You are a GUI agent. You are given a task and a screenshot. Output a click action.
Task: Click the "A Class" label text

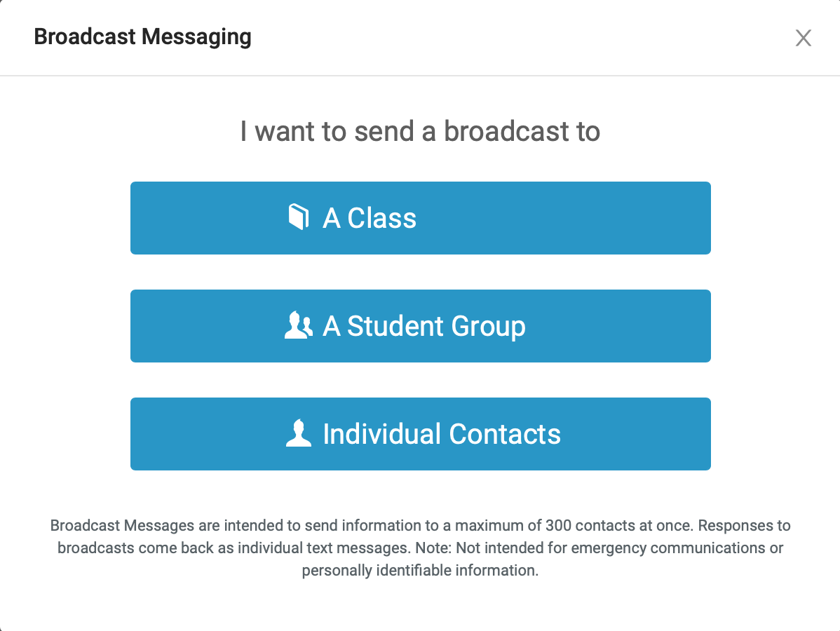pyautogui.click(x=370, y=218)
